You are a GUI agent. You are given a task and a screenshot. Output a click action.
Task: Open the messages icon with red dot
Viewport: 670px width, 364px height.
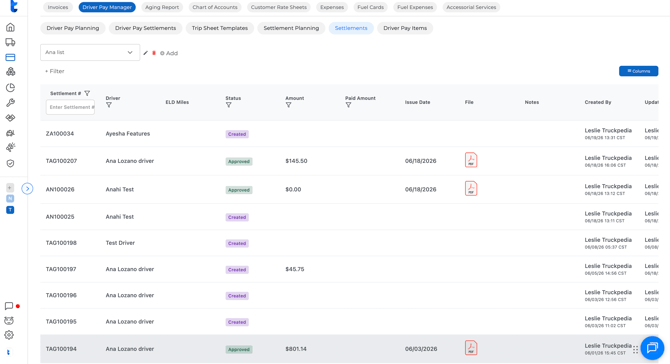click(x=9, y=306)
